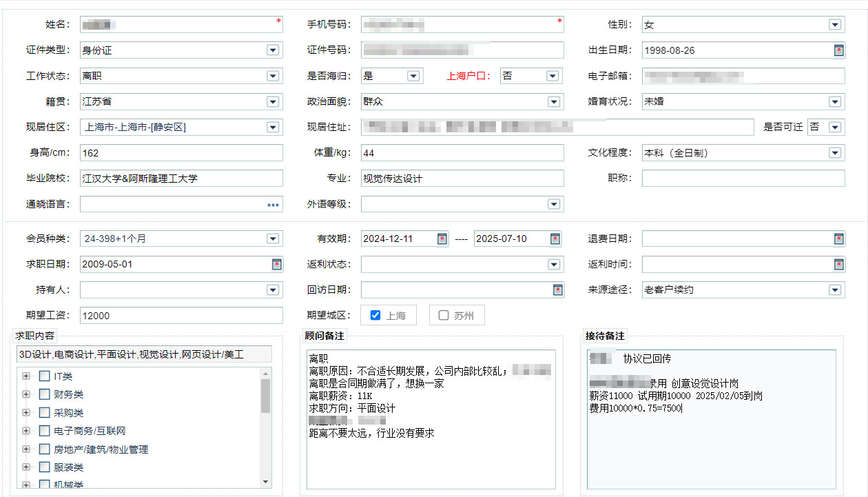Open the 会员种类 dropdown
The height and width of the screenshot is (497, 868).
tap(273, 239)
